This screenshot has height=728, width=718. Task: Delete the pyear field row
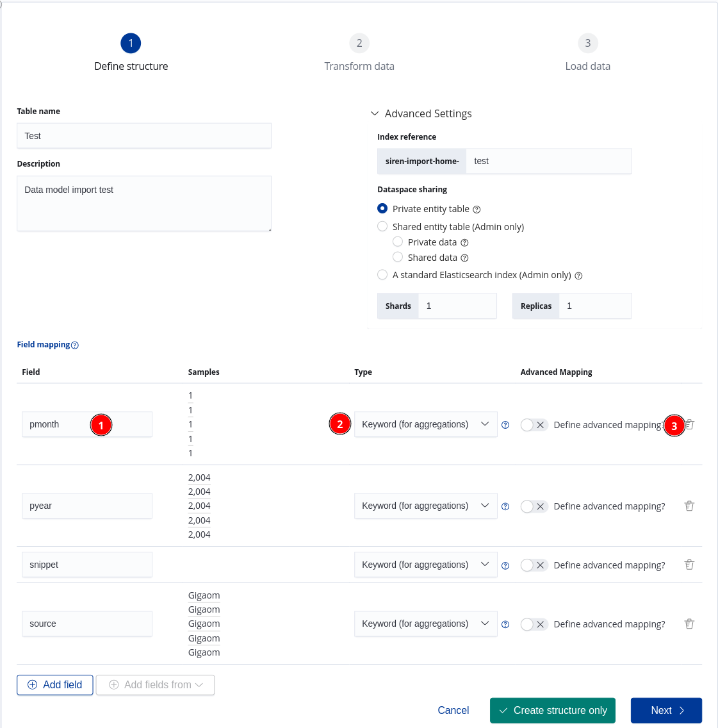coord(689,506)
